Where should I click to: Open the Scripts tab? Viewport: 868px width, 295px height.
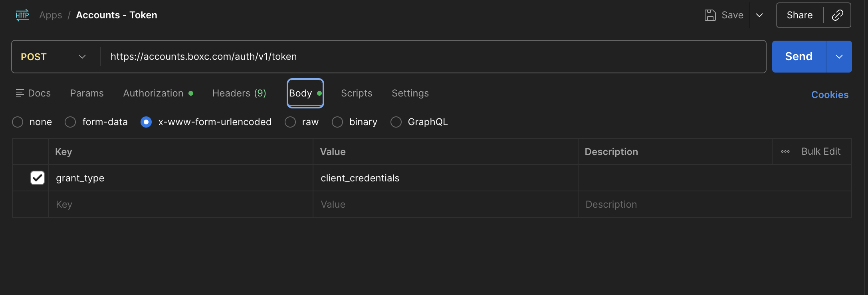pos(357,93)
